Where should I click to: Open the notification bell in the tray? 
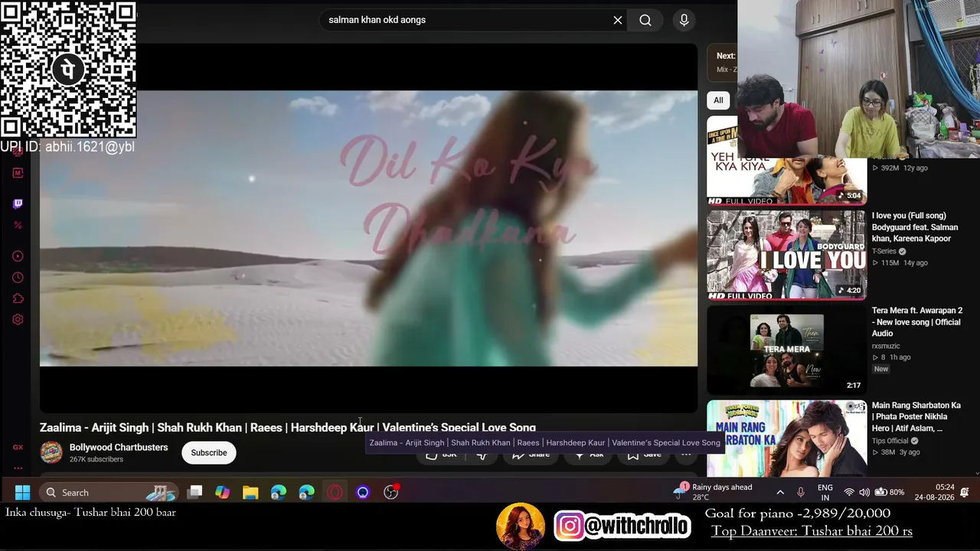[x=965, y=492]
